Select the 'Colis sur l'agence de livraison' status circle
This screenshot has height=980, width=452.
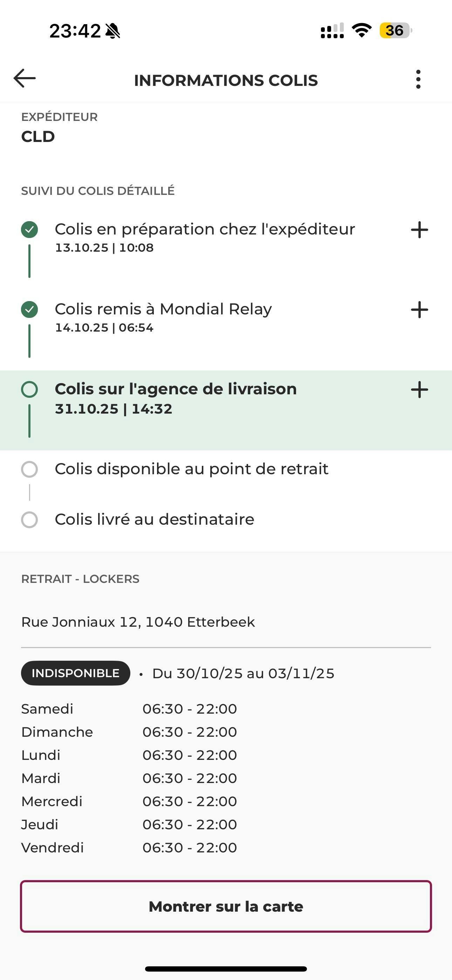(x=29, y=389)
